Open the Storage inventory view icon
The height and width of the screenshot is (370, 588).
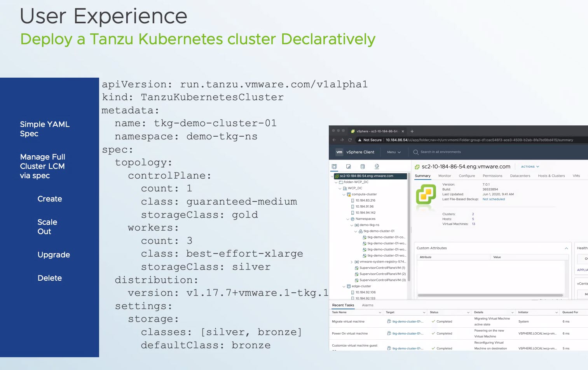[x=363, y=167]
